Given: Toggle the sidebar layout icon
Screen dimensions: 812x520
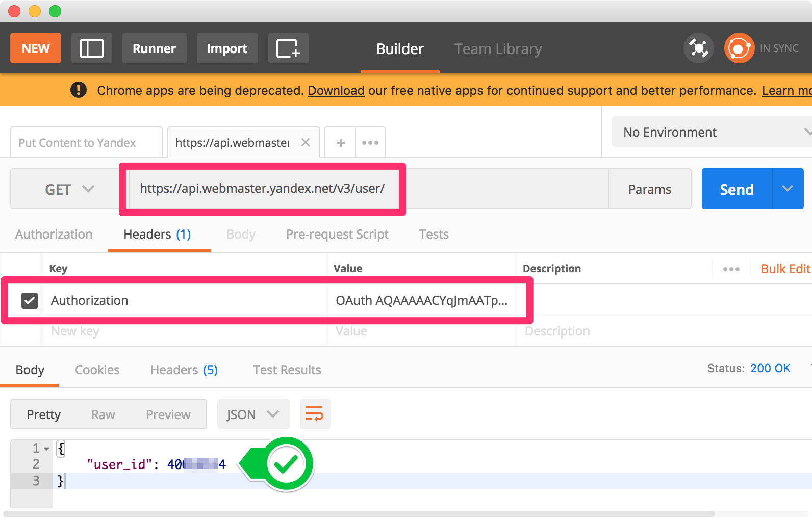Looking at the screenshot, I should (92, 48).
